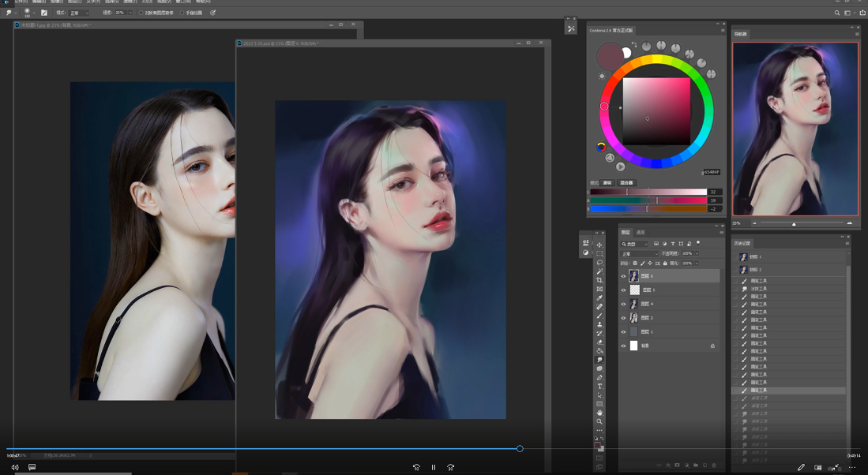Image resolution: width=868 pixels, height=475 pixels.
Task: Pause the video playback
Action: point(434,467)
